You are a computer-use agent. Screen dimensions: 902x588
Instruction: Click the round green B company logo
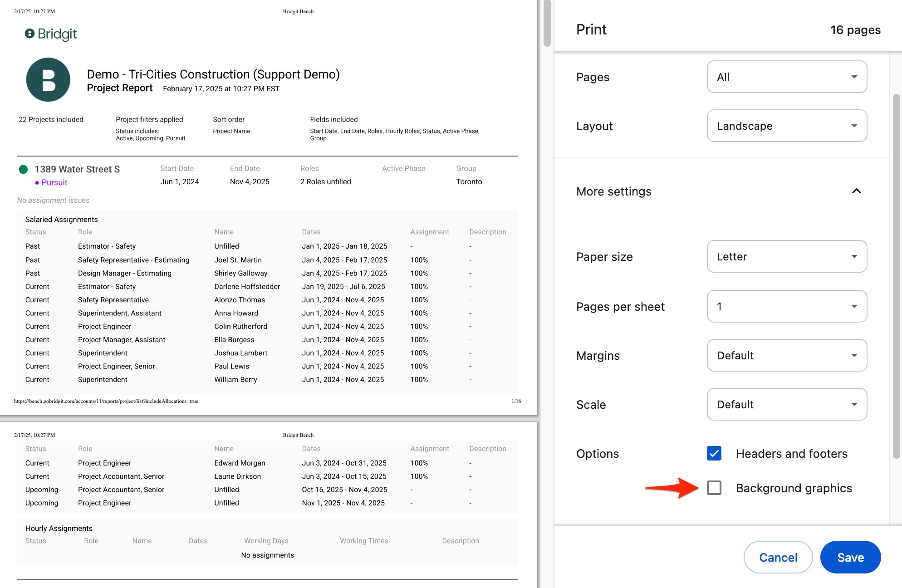(48, 80)
